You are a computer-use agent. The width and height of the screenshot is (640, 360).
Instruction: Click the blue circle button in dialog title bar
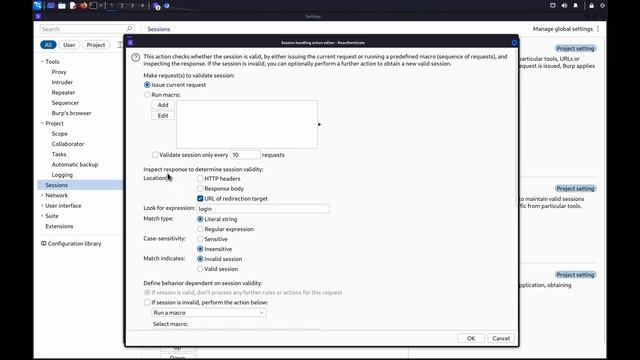tap(514, 42)
